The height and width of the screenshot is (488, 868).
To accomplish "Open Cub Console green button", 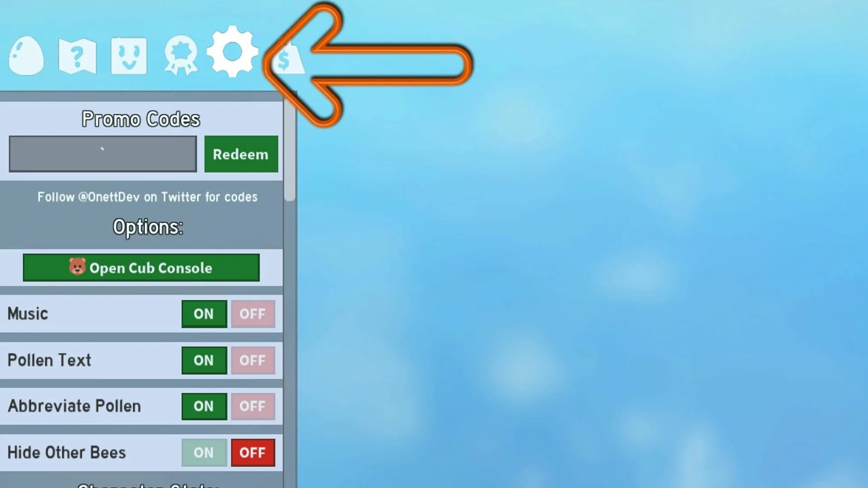I will [x=141, y=267].
